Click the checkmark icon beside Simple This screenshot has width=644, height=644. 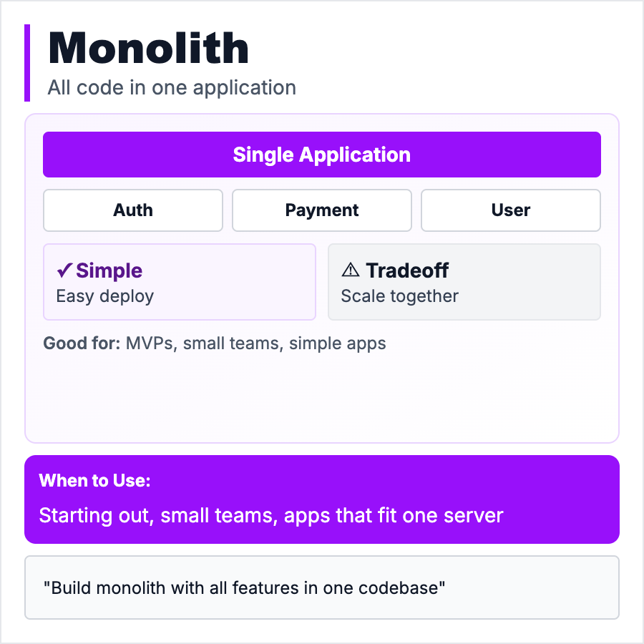tap(64, 270)
